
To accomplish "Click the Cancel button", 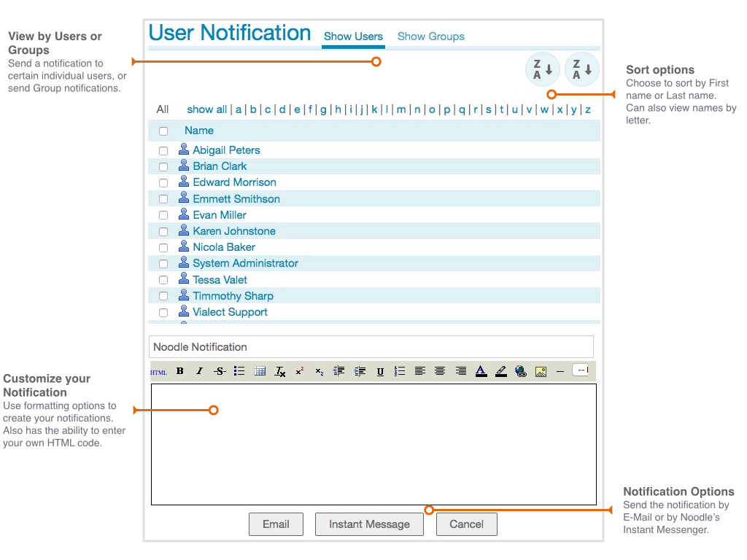I will pyautogui.click(x=466, y=524).
